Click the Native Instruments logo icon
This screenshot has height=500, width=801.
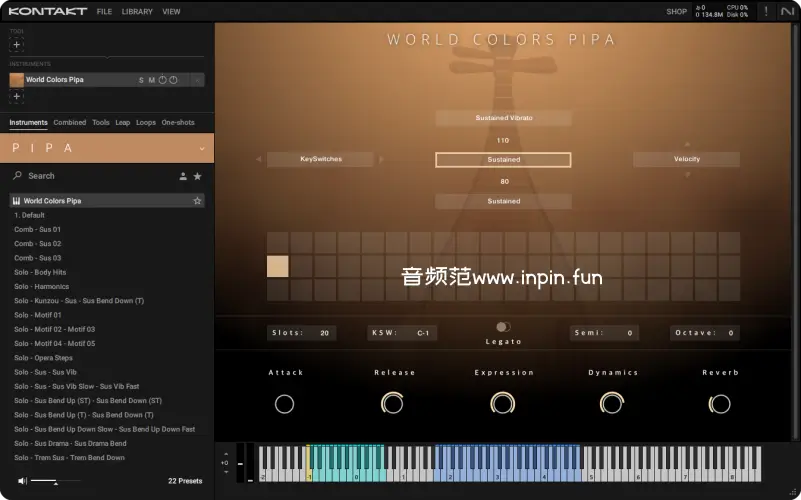787,11
